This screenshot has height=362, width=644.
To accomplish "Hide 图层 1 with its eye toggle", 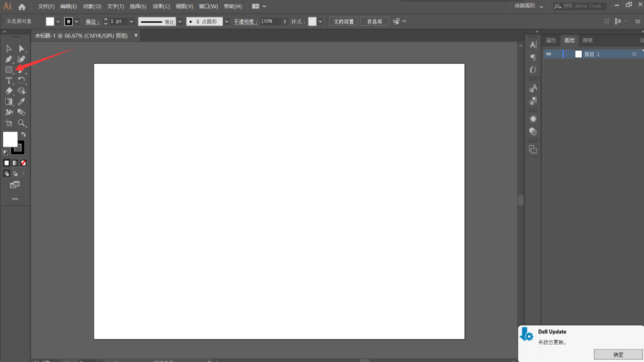I will [549, 54].
